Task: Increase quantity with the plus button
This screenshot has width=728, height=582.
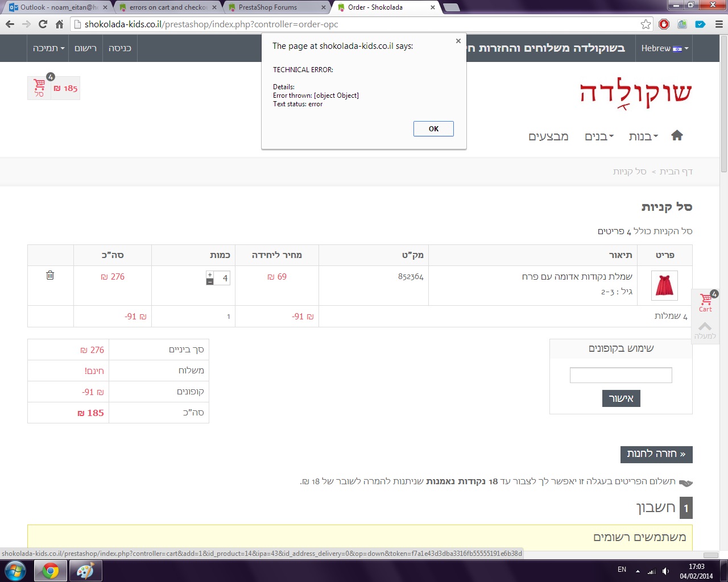Action: click(210, 275)
